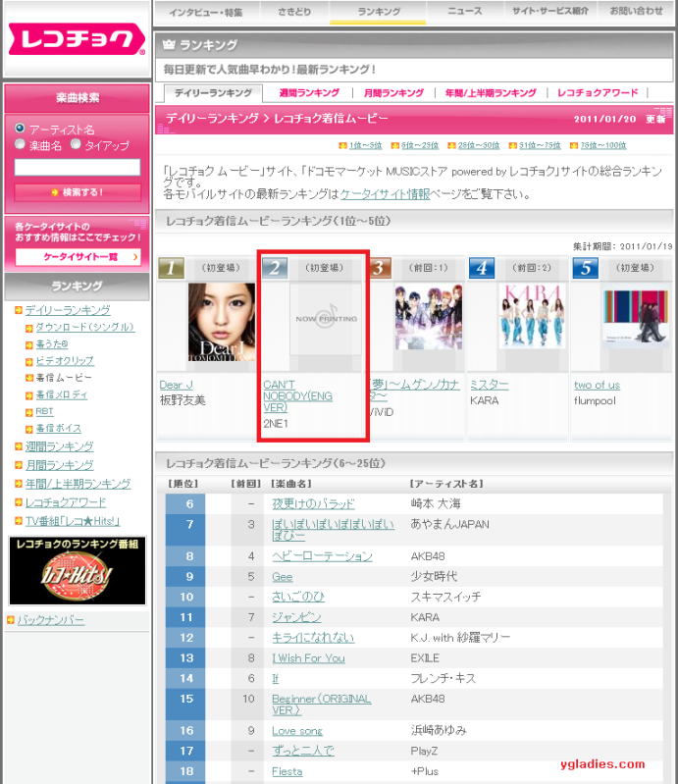The width and height of the screenshot is (678, 784).
Task: Click the Dear J album cover thumbnail
Action: [x=222, y=323]
